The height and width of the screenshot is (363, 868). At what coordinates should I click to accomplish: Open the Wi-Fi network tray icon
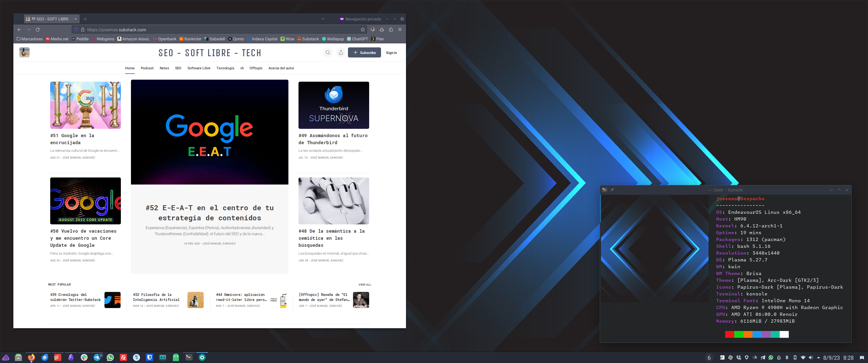[x=803, y=358]
